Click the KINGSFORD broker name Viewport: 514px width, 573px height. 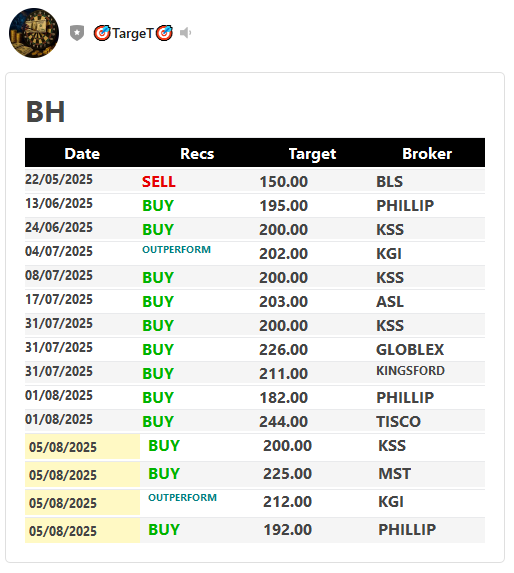pos(410,371)
